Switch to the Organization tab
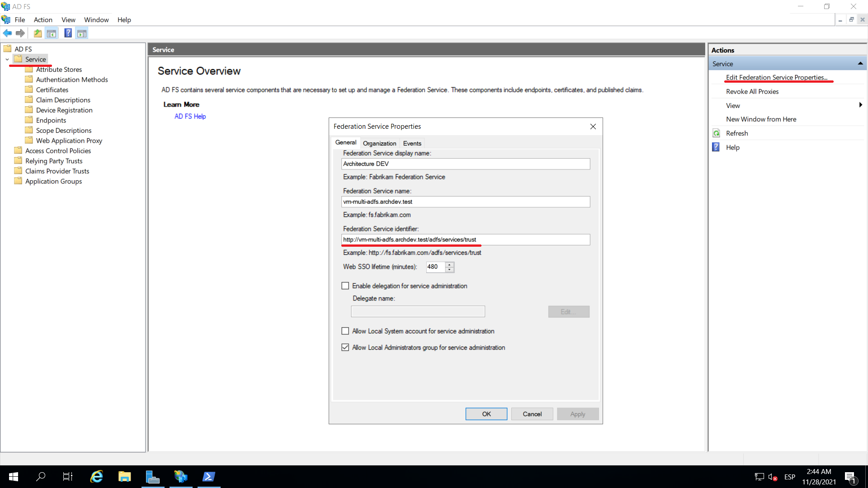Screen dimensions: 868x488 coord(379,143)
